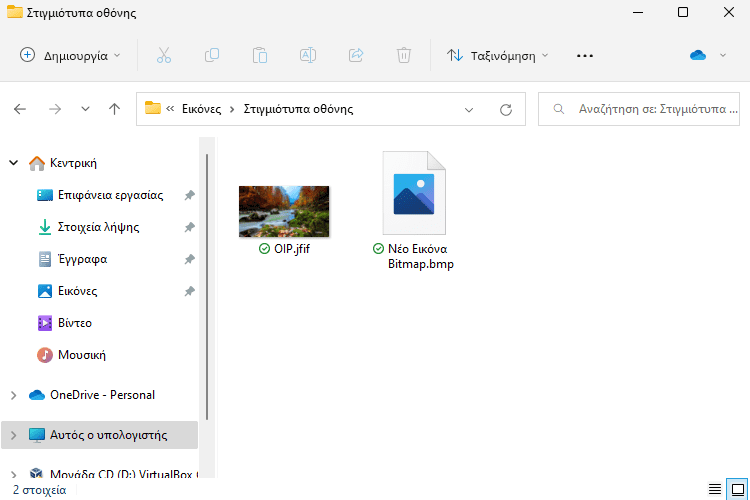Click Εικόνες breadcrumb in address bar
Screen dimensions: 750x500
click(x=201, y=109)
